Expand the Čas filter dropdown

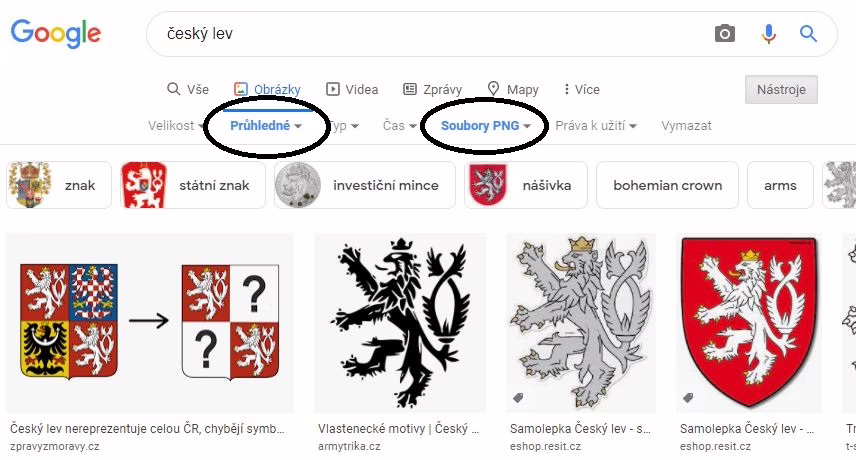[399, 126]
